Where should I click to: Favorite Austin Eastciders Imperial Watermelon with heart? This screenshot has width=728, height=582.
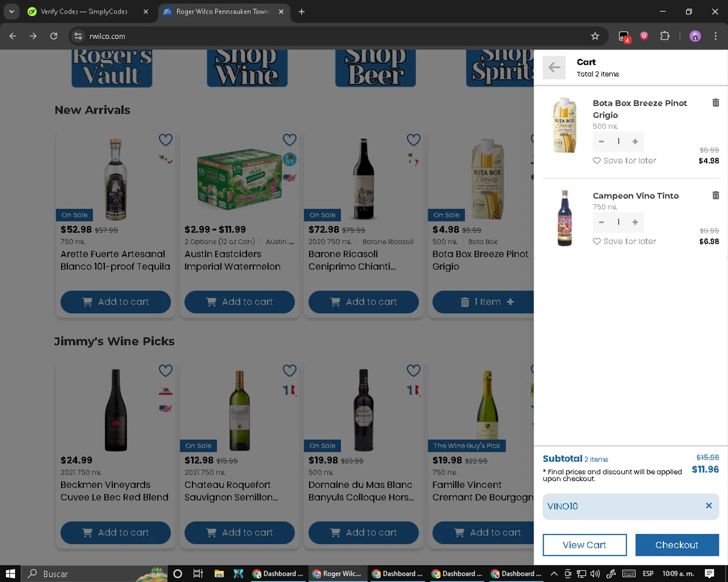290,140
